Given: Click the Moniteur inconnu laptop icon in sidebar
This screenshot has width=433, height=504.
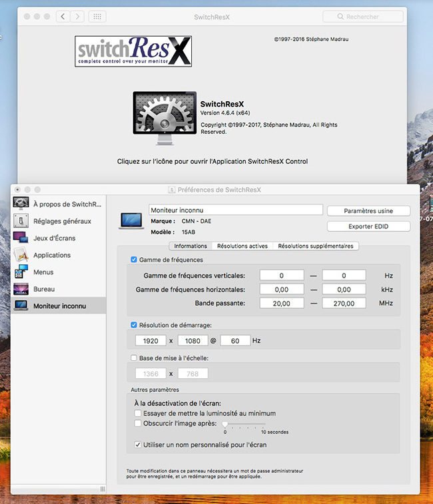Looking at the screenshot, I should tap(21, 306).
